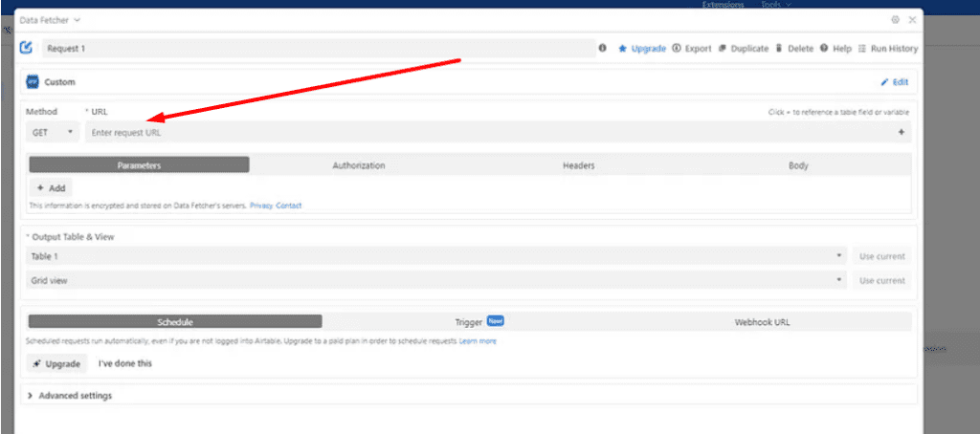Open the Privacy link
Viewport: 980px width, 434px height.
click(x=260, y=206)
